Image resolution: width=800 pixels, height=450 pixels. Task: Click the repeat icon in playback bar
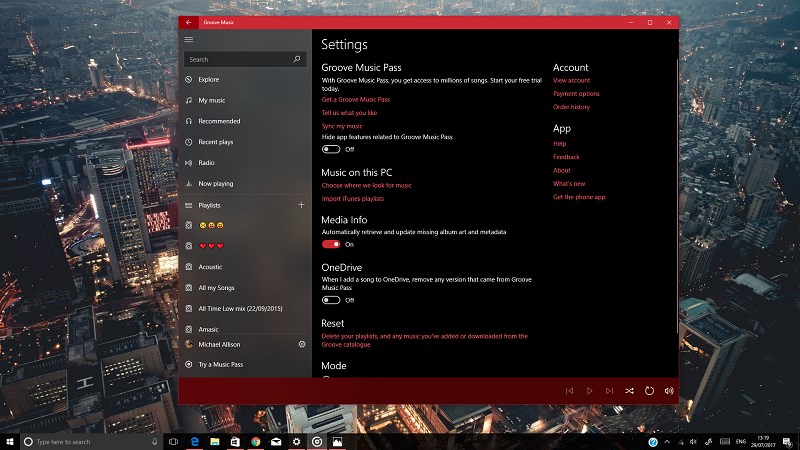pyautogui.click(x=649, y=391)
